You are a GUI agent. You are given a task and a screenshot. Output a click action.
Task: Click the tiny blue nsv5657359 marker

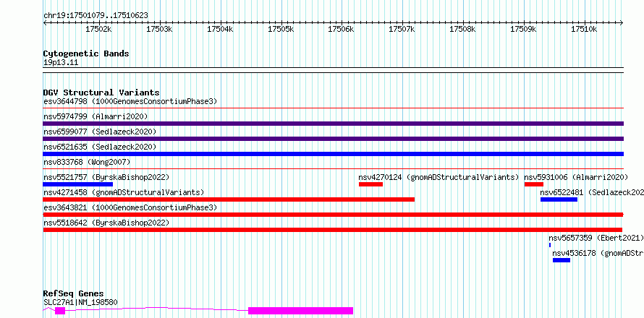tap(550, 245)
